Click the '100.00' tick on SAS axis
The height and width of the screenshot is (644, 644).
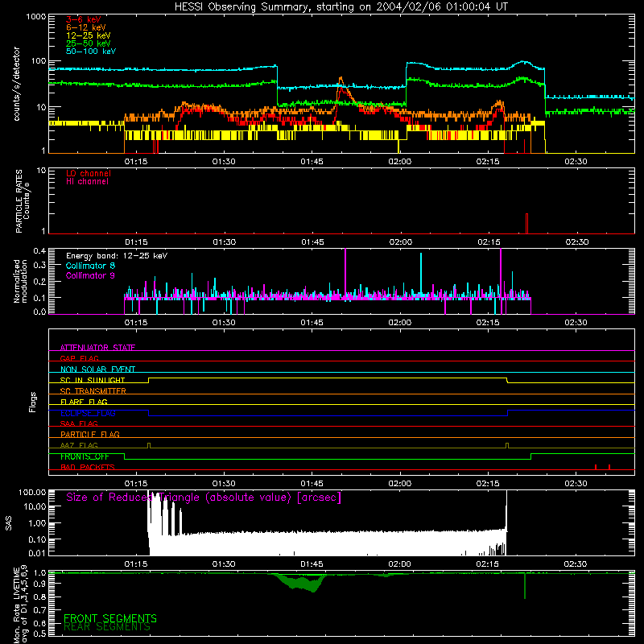[32, 493]
